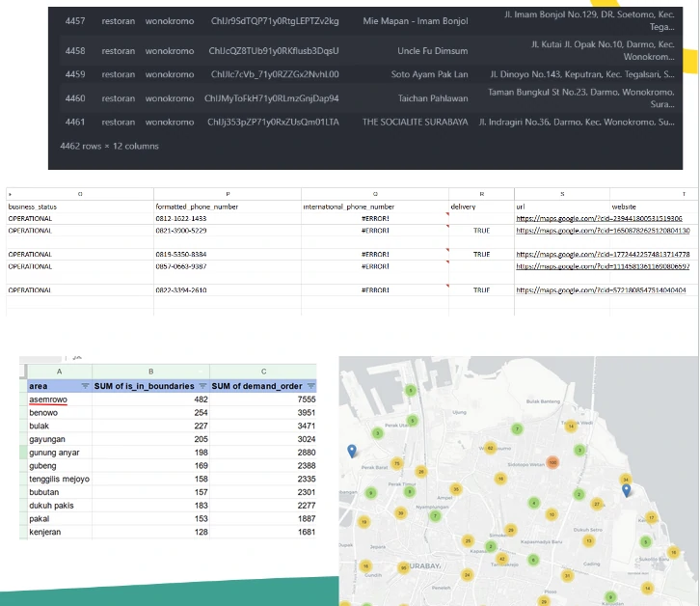The image size is (700, 606).
Task: Click the yellow cluster marker labeled 62
Action: tap(490, 447)
